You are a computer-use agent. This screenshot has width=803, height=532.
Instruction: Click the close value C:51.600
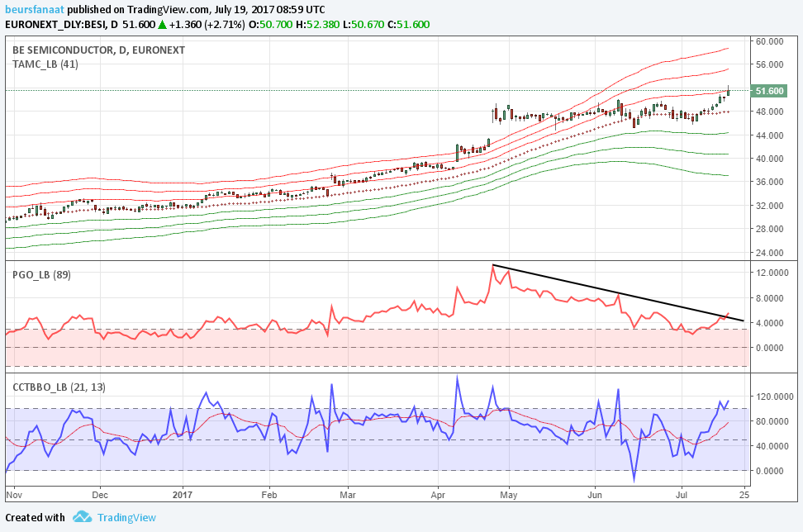click(x=409, y=25)
